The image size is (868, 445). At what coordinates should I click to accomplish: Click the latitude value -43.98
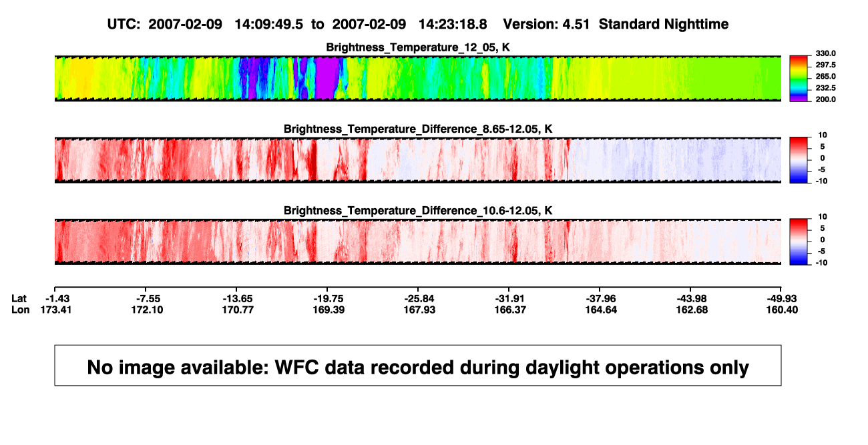tap(691, 298)
